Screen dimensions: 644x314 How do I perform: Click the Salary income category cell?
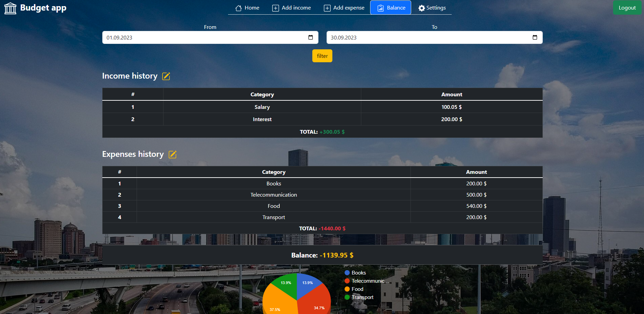click(x=262, y=107)
